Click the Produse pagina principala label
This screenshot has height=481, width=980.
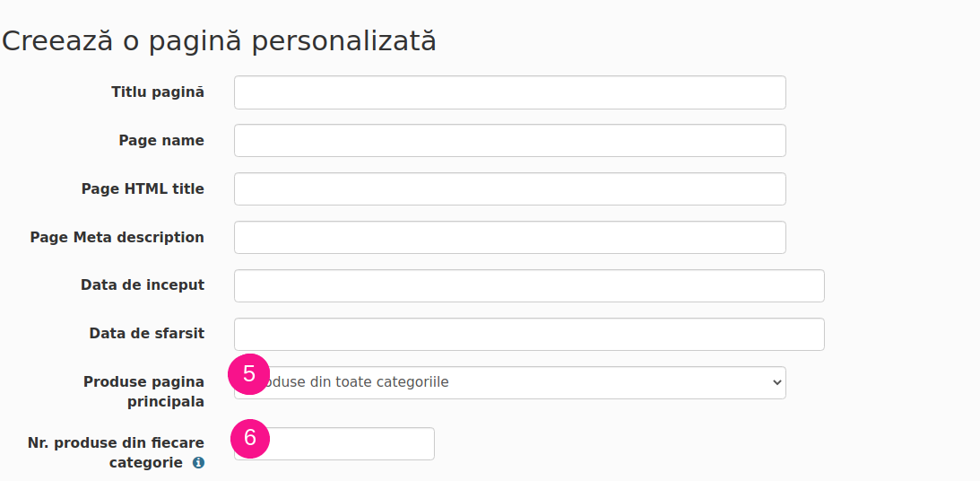[143, 391]
